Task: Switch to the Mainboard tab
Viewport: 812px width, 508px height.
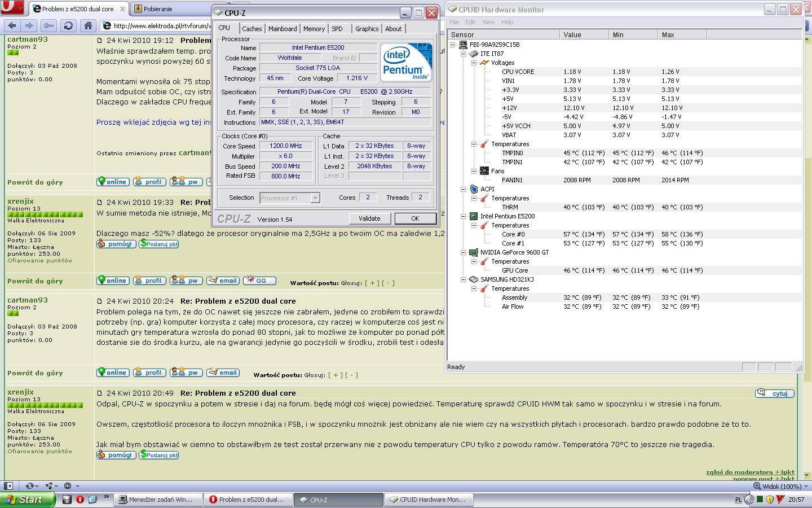Action: (283, 29)
